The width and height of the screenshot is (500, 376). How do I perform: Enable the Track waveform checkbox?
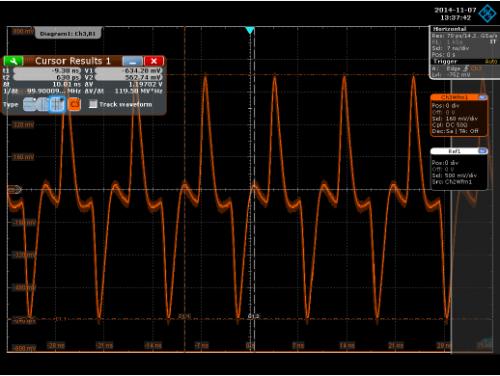point(93,104)
